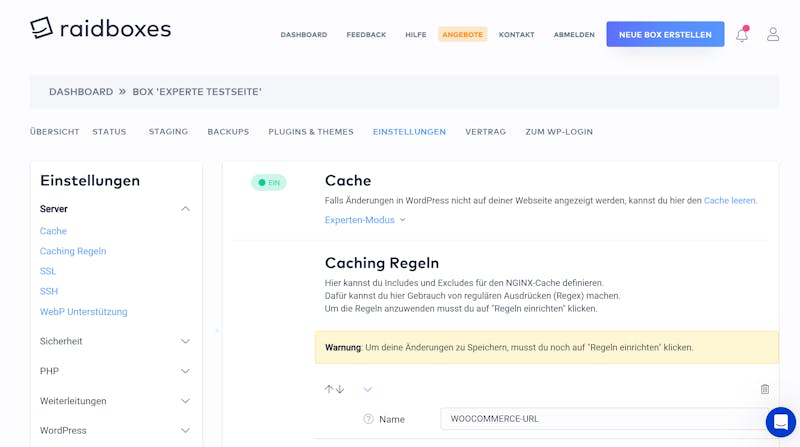Collapse the Server section in sidebar
This screenshot has width=800, height=447.
[185, 209]
